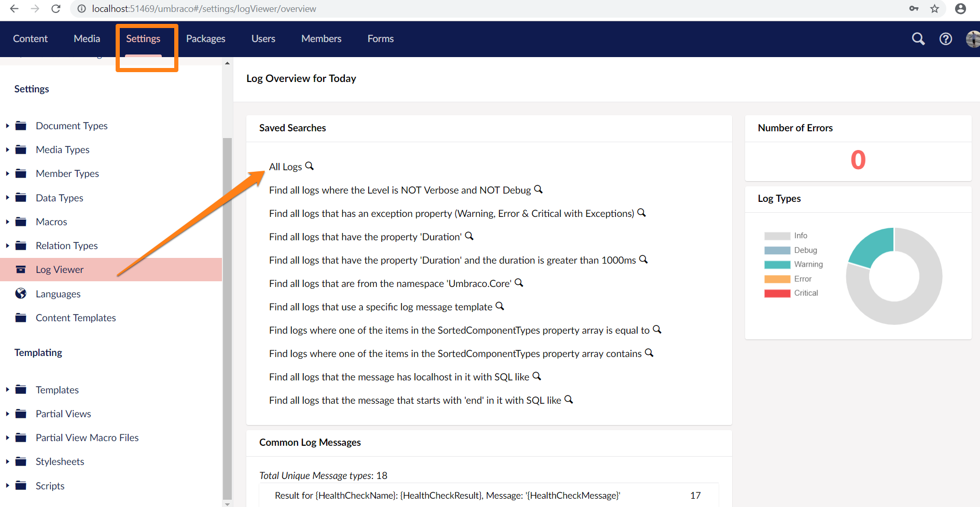
Task: Click the Templates folder icon
Action: coord(21,390)
